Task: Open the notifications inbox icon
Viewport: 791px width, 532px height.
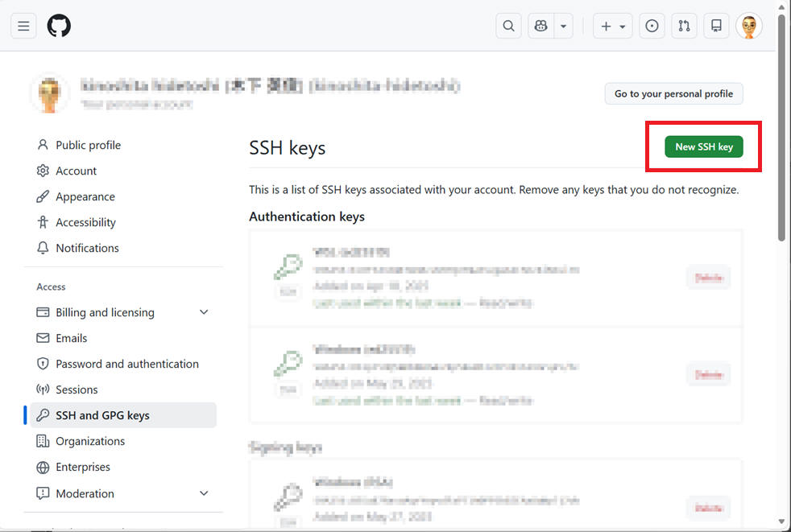Action: (x=716, y=26)
